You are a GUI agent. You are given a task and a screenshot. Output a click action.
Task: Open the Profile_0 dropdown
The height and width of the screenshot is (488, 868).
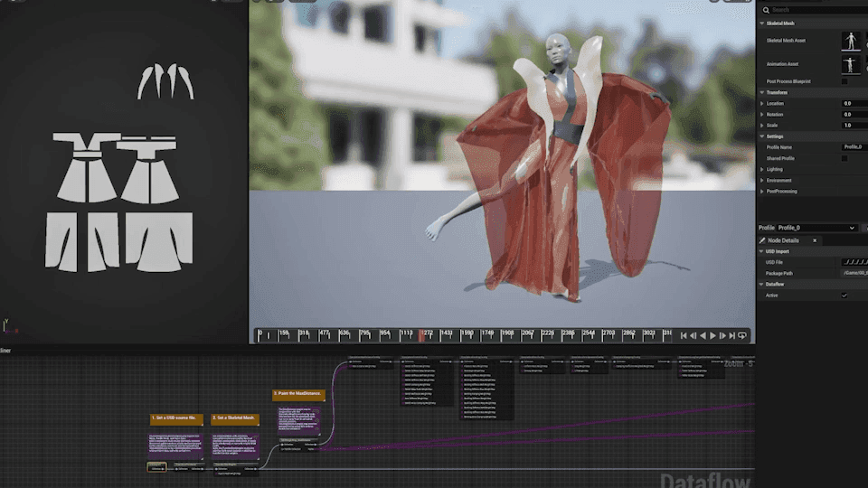click(816, 228)
